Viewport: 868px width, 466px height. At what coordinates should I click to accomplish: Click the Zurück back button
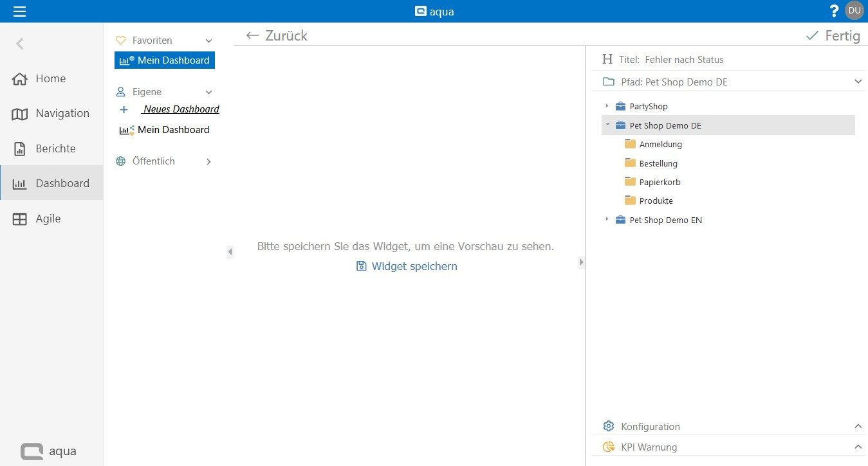277,35
